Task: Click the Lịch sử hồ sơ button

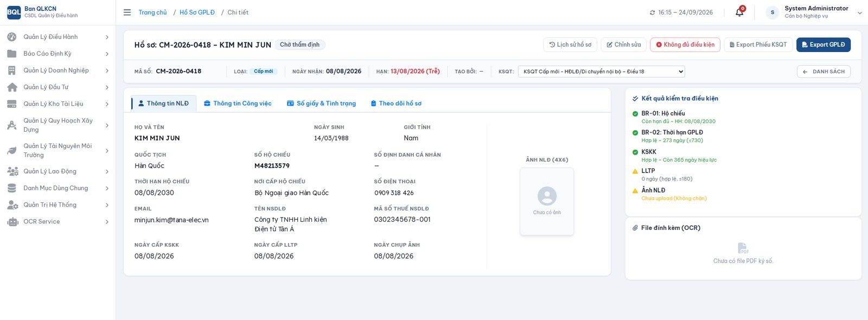Action: click(x=570, y=44)
